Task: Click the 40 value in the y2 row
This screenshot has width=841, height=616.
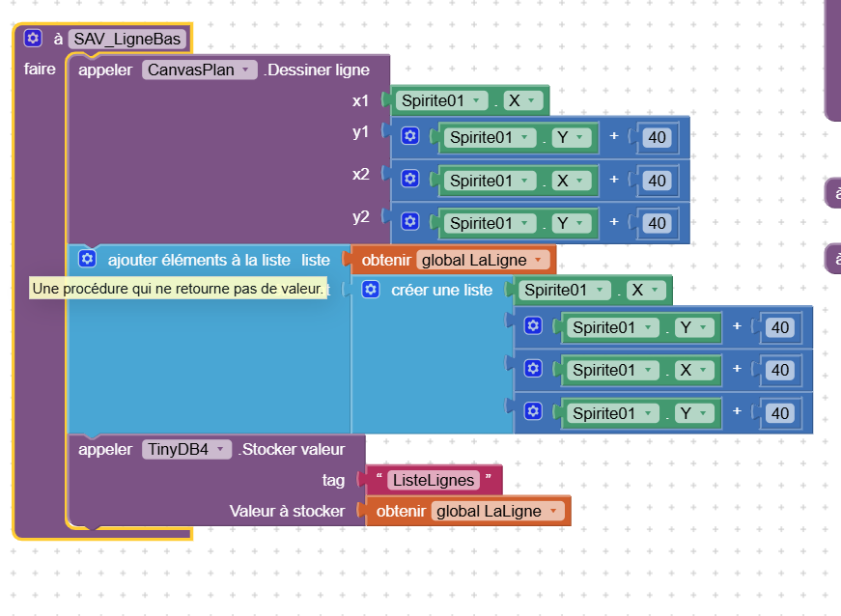Action: tap(657, 223)
